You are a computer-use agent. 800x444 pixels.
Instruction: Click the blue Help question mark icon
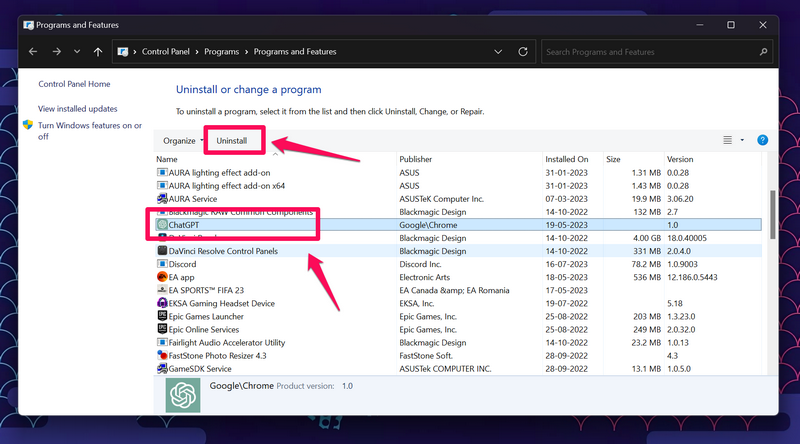762,141
